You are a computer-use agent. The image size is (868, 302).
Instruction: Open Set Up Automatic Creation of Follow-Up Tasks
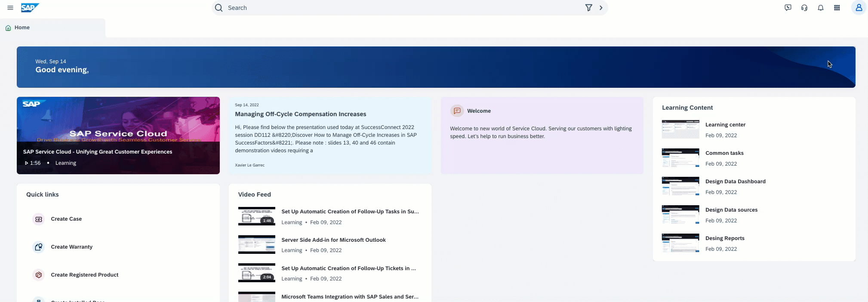350,212
